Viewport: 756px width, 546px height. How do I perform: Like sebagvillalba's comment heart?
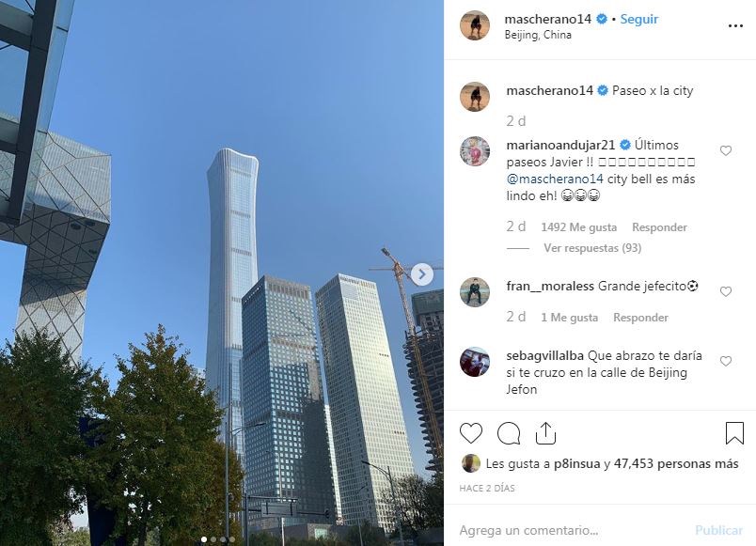(x=726, y=361)
